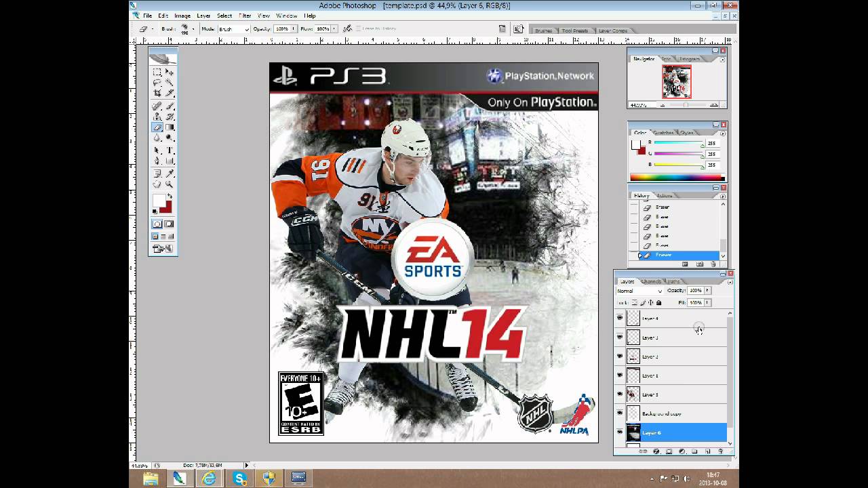The height and width of the screenshot is (488, 868).
Task: Open layer blend mode Normal dropdown
Action: (639, 291)
